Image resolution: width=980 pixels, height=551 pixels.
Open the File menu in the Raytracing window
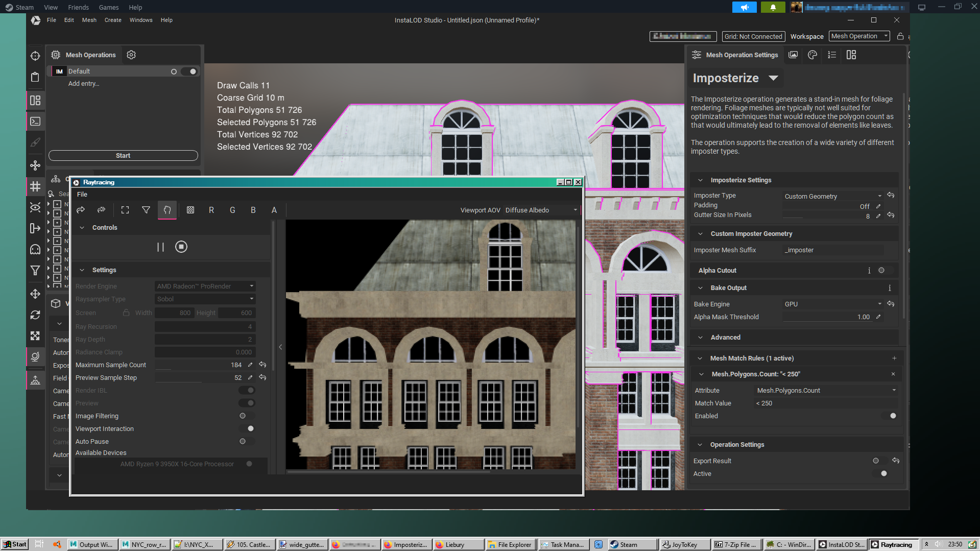[82, 194]
